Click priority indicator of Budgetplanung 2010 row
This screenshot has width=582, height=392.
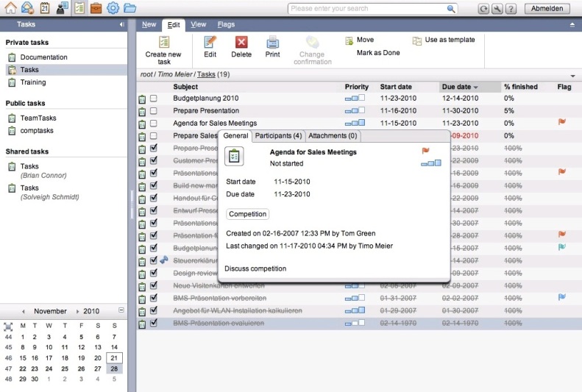coord(355,99)
